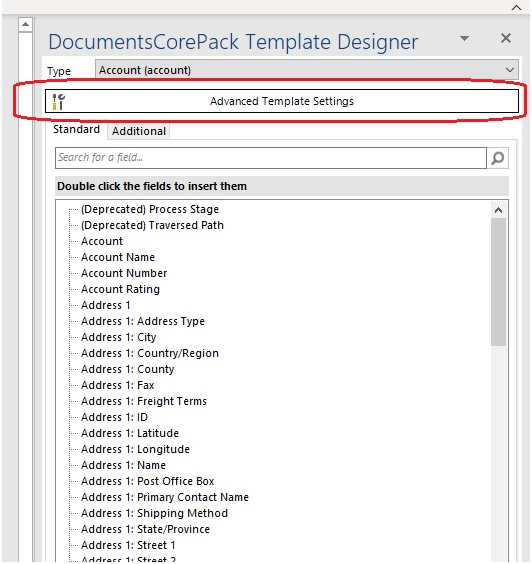Select the Account Name field
Screen dimensions: 532x564
point(118,257)
